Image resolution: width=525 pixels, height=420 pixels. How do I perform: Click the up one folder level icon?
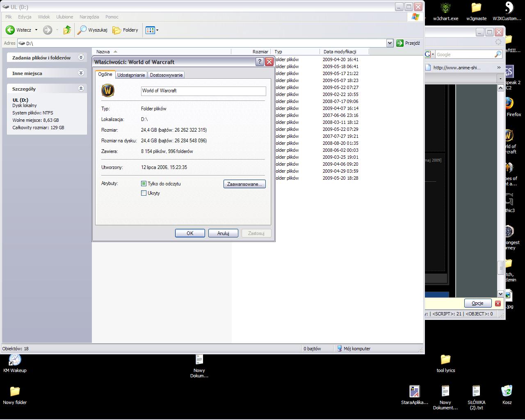coord(67,30)
